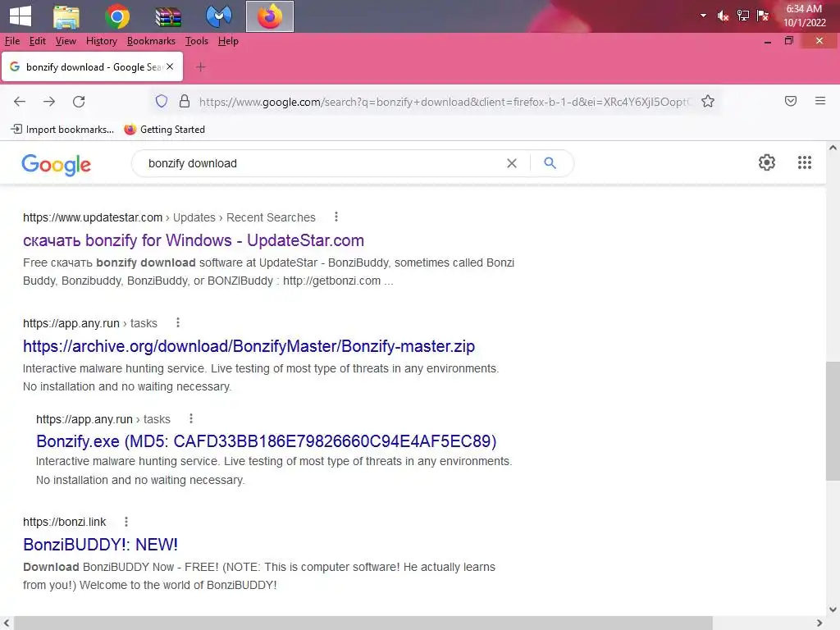Go forward one page

49,102
